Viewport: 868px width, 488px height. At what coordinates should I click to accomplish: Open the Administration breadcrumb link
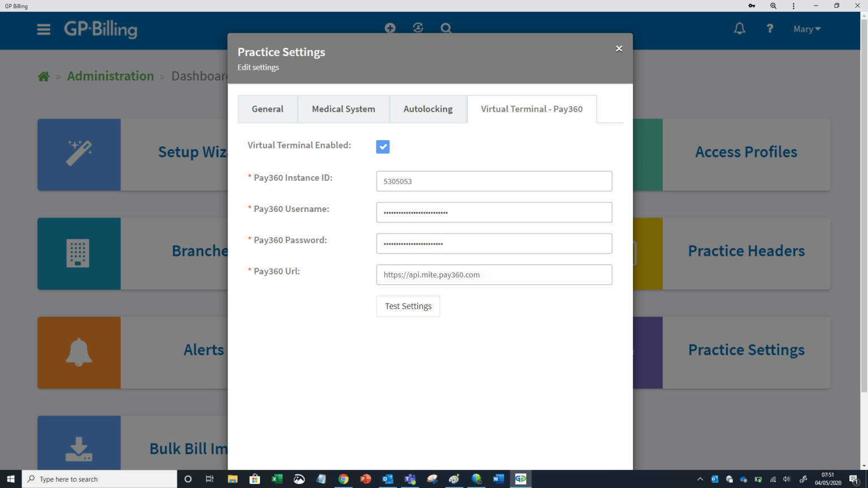[110, 76]
